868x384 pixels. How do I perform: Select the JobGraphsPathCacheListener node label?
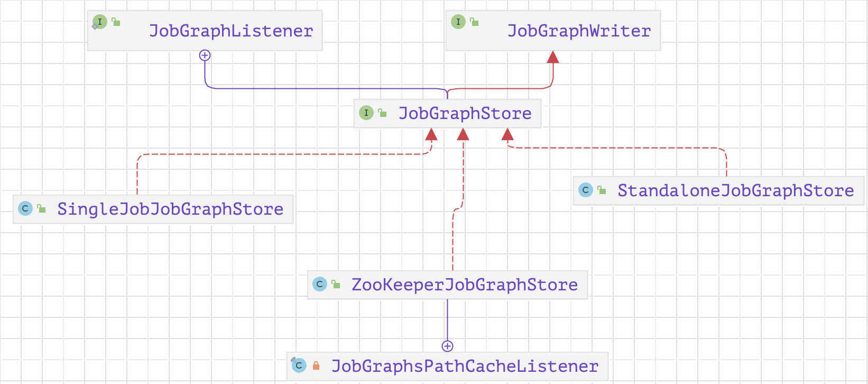click(x=465, y=366)
